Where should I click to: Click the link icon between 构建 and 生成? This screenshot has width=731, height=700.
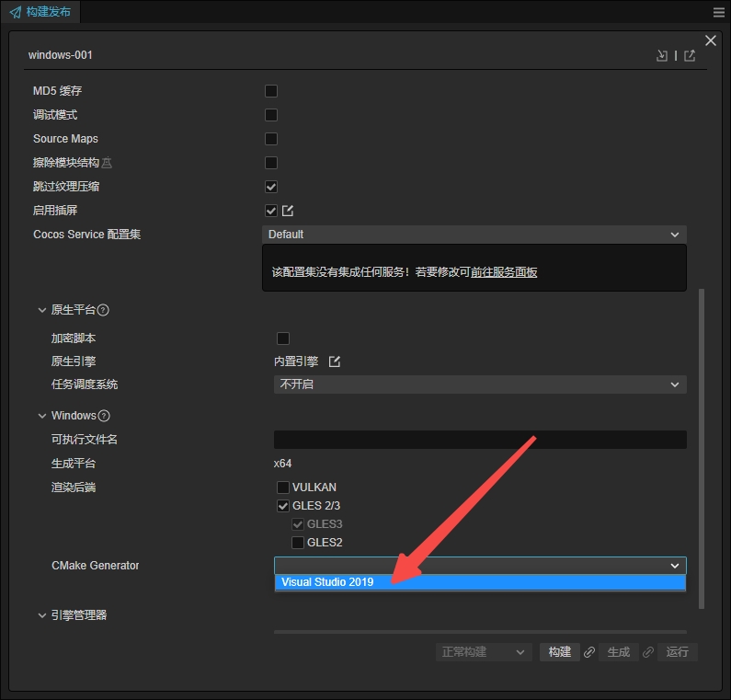(589, 652)
